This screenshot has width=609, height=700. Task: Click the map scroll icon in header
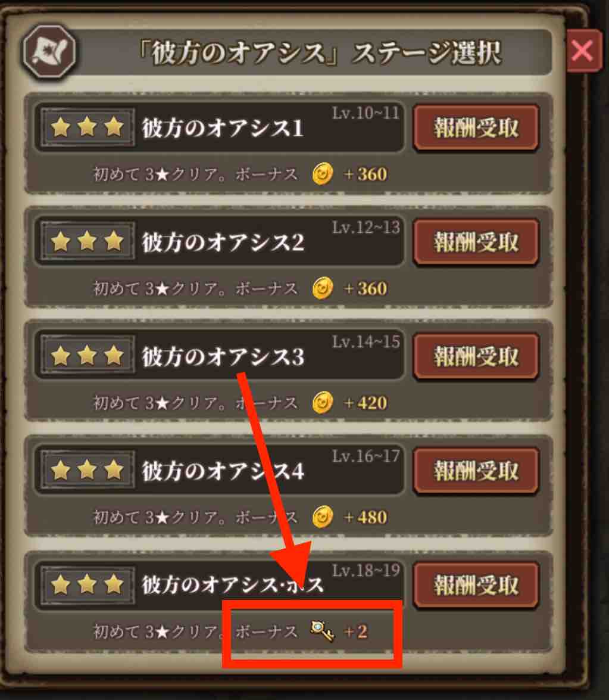(x=49, y=52)
